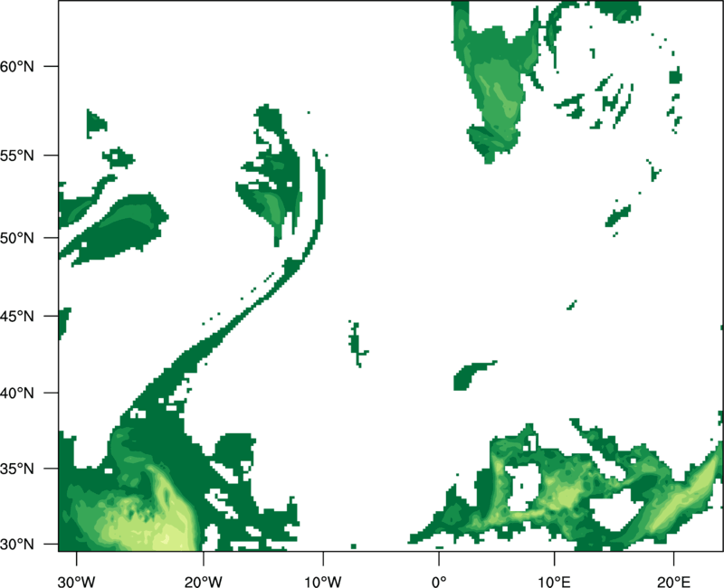
Task: Click the 30°W longitude label
Action: pyautogui.click(x=77, y=582)
